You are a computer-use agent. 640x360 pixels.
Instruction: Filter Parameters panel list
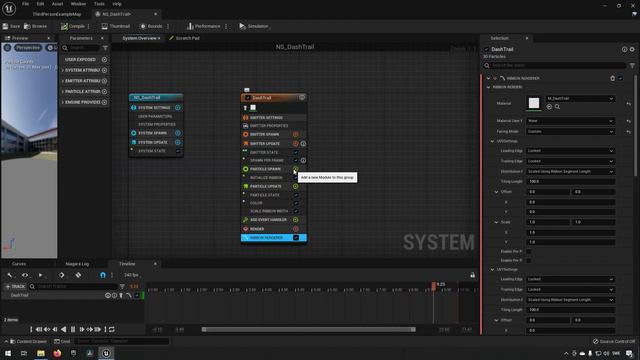(x=105, y=48)
